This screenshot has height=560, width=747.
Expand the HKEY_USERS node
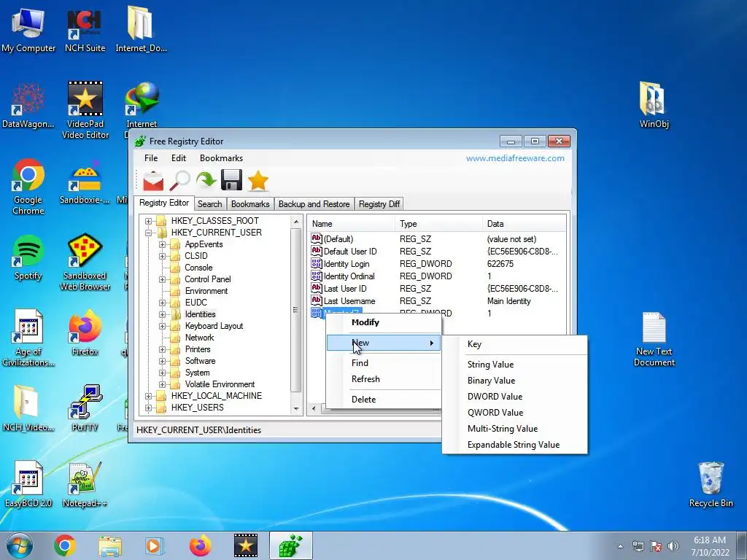point(149,408)
